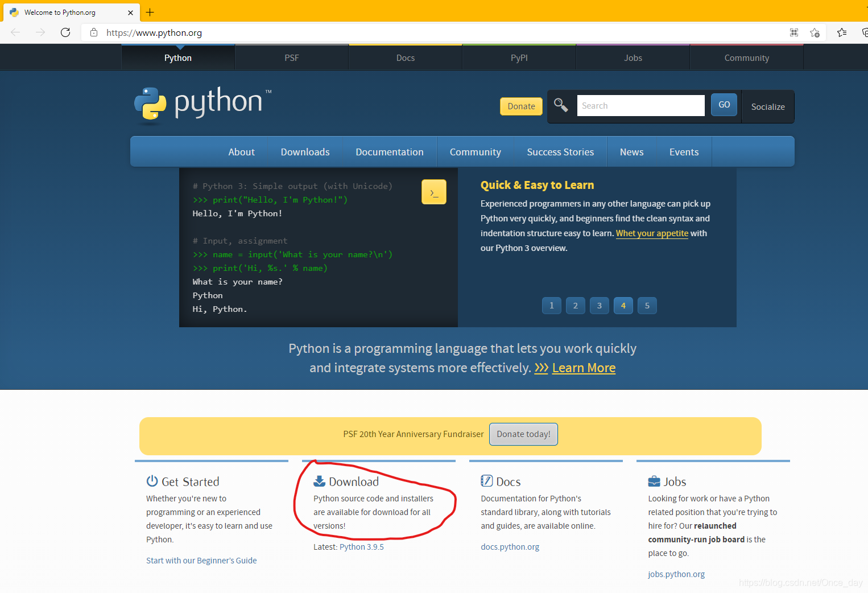
Task: Click the site lock icon in address bar
Action: [x=94, y=32]
